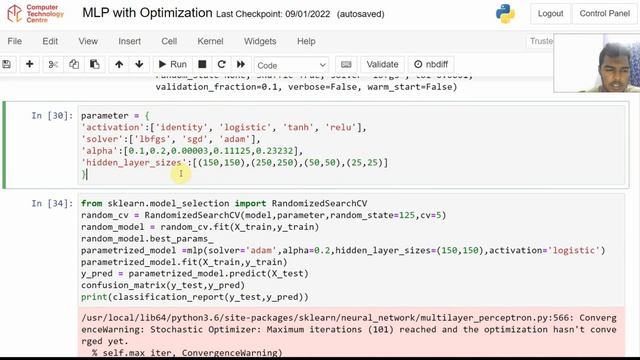Click the random_model.best_params_ line
The image size is (640, 360).
point(147,238)
